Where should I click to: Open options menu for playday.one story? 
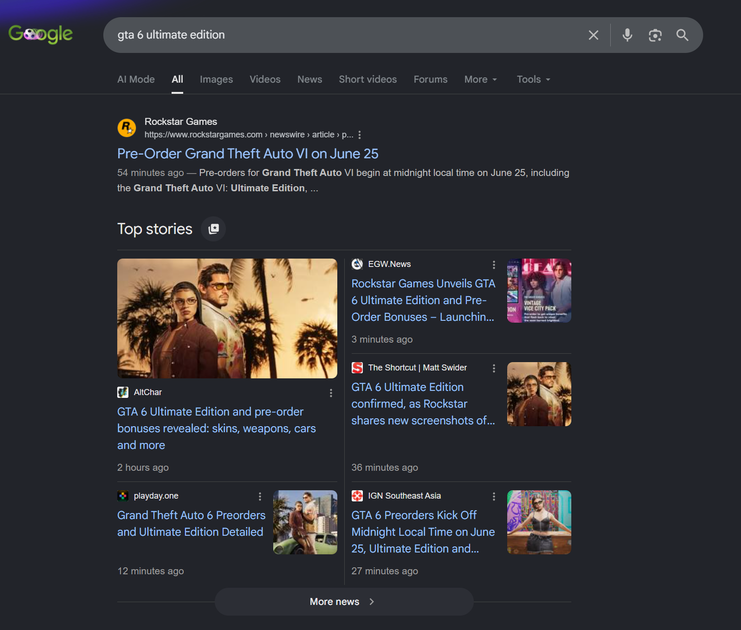click(x=260, y=496)
